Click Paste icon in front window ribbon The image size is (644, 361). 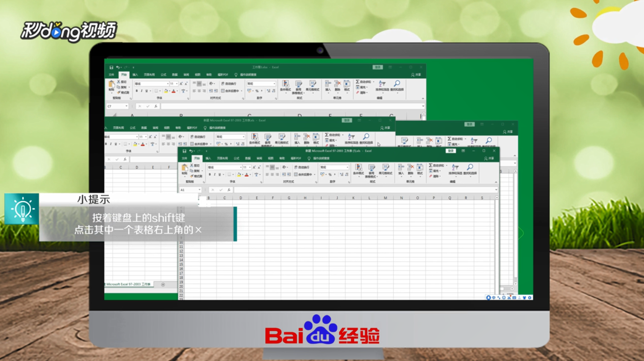184,168
